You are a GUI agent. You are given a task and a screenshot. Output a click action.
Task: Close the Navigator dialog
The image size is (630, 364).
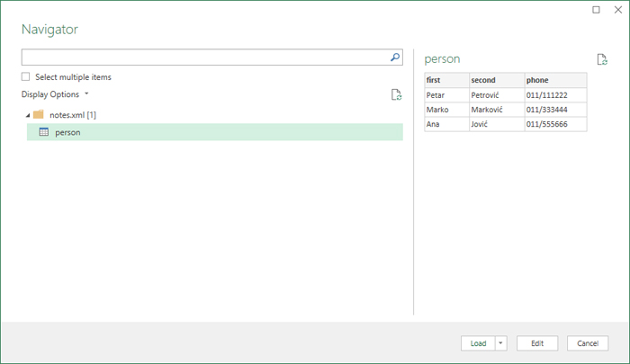[x=616, y=10]
